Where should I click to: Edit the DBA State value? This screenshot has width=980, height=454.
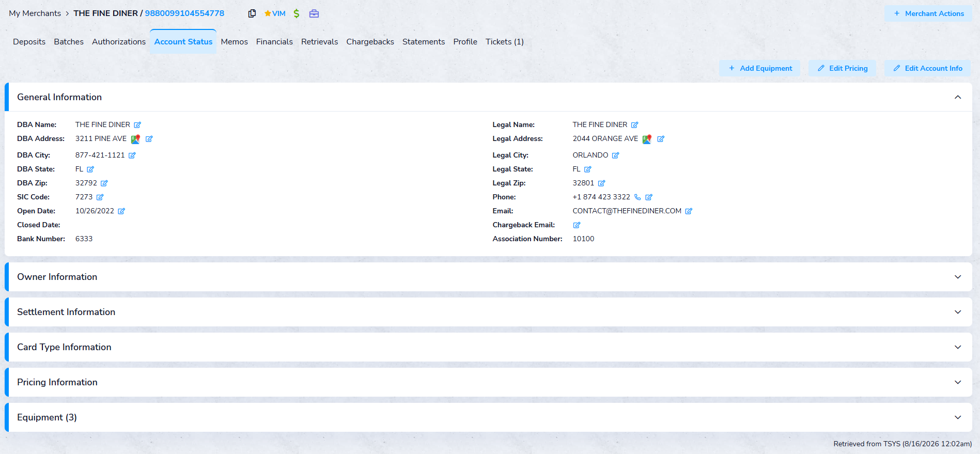[90, 169]
